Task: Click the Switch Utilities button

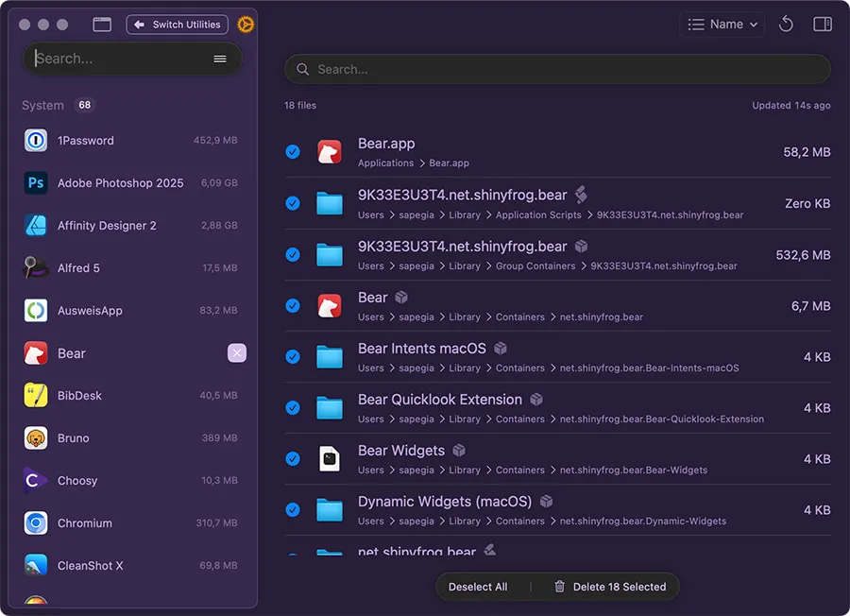Action: pyautogui.click(x=177, y=25)
